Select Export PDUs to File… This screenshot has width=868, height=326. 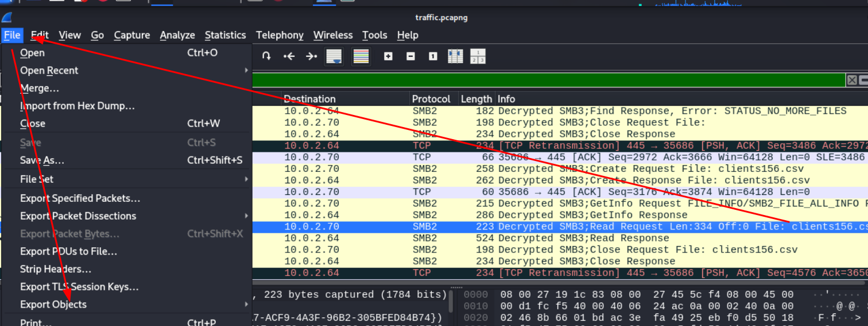click(x=127, y=251)
